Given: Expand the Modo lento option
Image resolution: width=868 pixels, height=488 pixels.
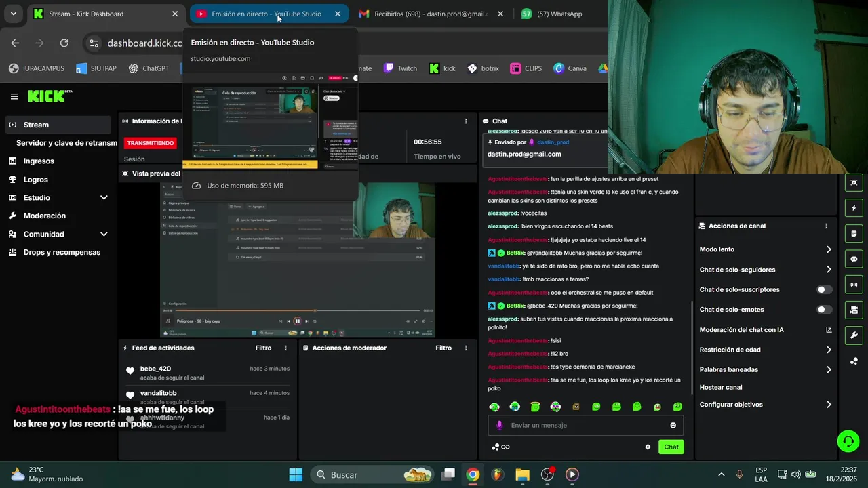Looking at the screenshot, I should pyautogui.click(x=766, y=249).
